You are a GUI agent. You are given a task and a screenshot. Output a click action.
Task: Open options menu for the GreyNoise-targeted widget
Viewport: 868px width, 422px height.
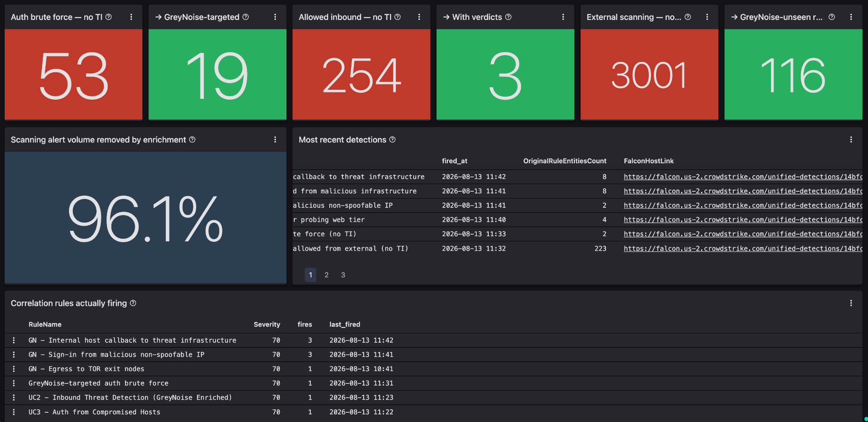(x=275, y=17)
